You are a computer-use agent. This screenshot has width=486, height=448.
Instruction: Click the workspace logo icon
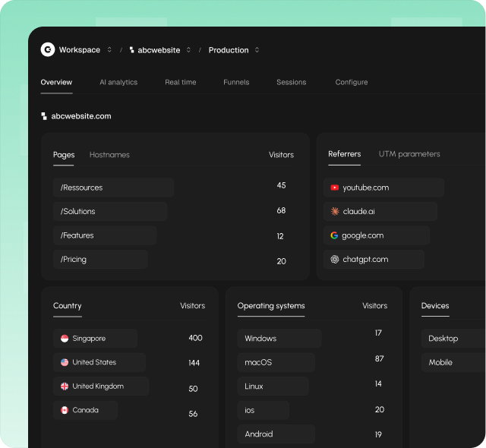[x=48, y=49]
